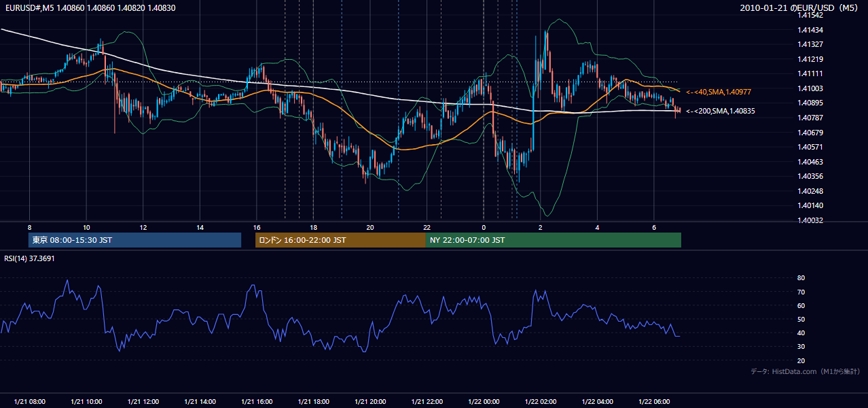868x408 pixels.
Task: Click the time axis label 1/21 16:00
Action: (257, 402)
